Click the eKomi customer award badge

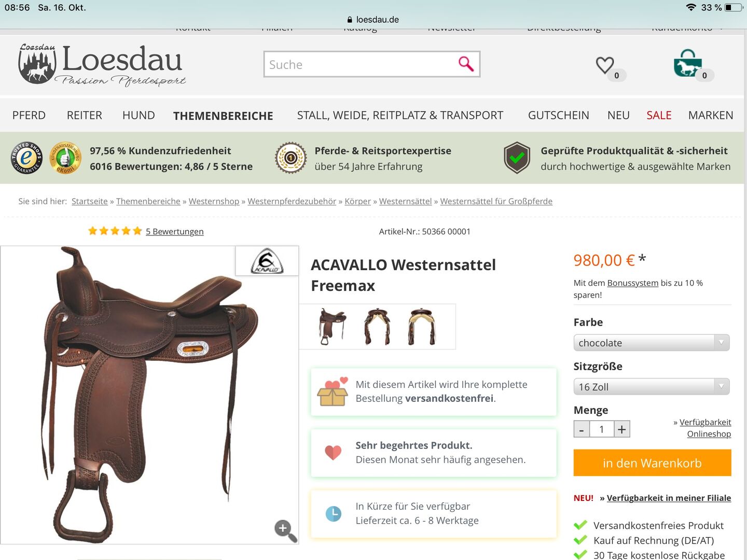point(65,158)
